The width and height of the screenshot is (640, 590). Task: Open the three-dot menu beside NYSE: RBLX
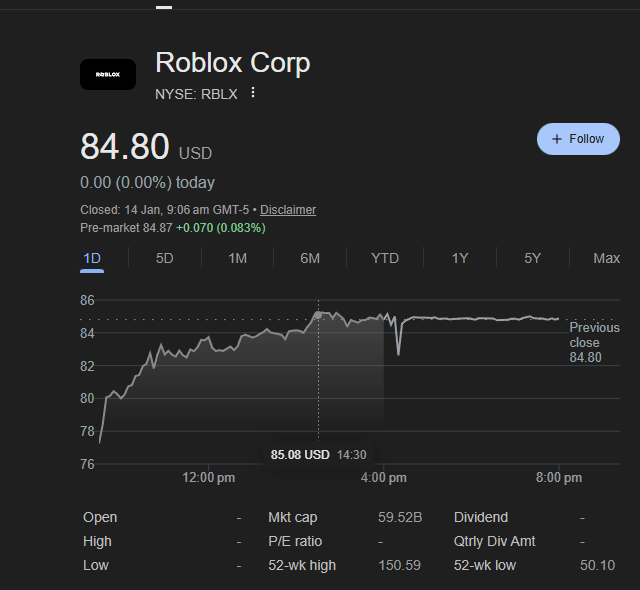click(x=253, y=92)
